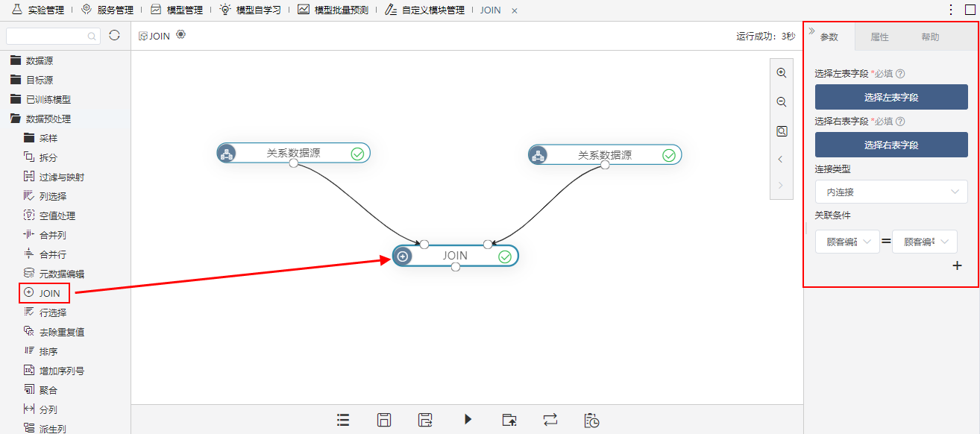980x434 pixels.
Task: Add a new join condition
Action: (x=958, y=265)
